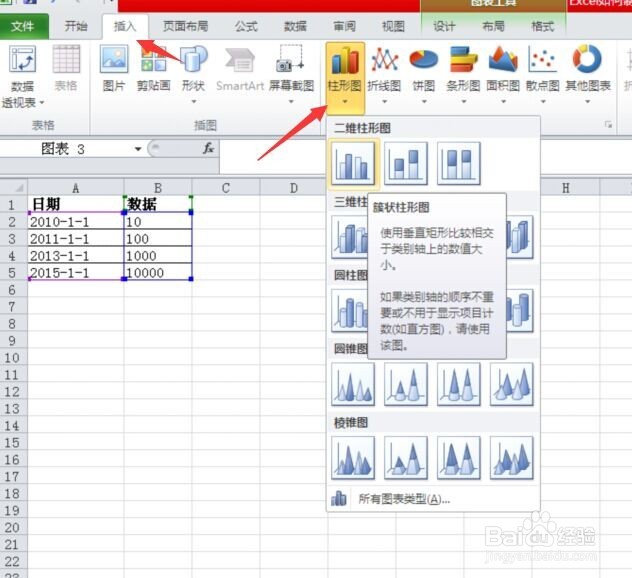Select the 100% stacked pyramid chart thumbnail
The height and width of the screenshot is (578, 632).
[x=459, y=458]
